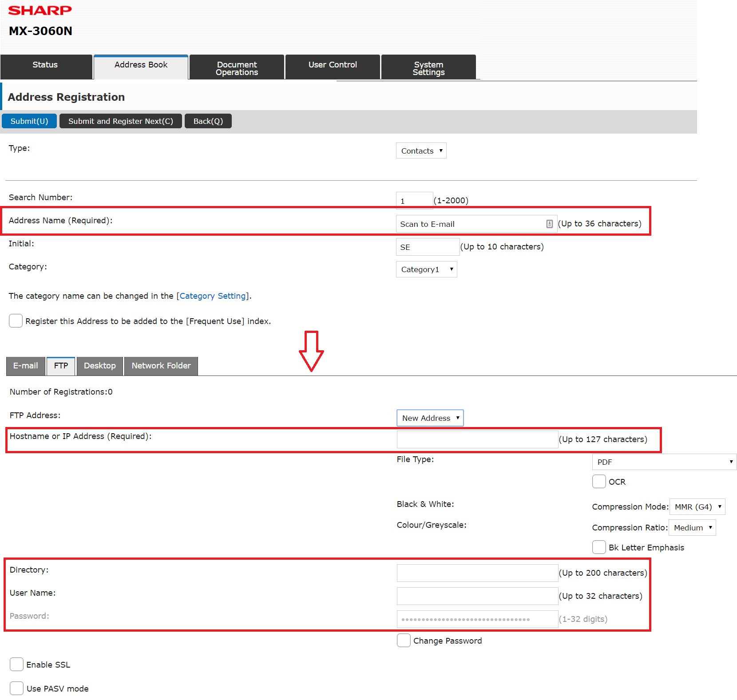Click the Hostname or IP Address field

477,439
